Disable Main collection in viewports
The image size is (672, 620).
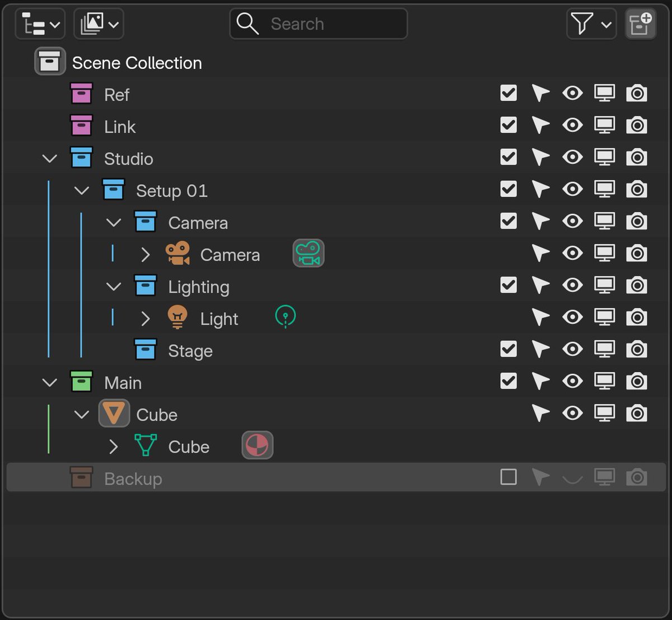coord(605,381)
